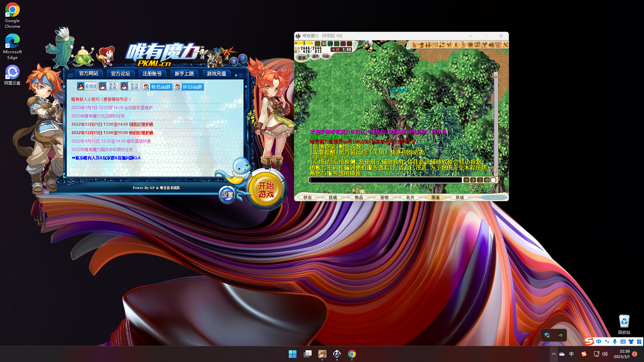This screenshot has height=362, width=644.
Task: Click the notepad with pencil icon
Action: point(498,45)
